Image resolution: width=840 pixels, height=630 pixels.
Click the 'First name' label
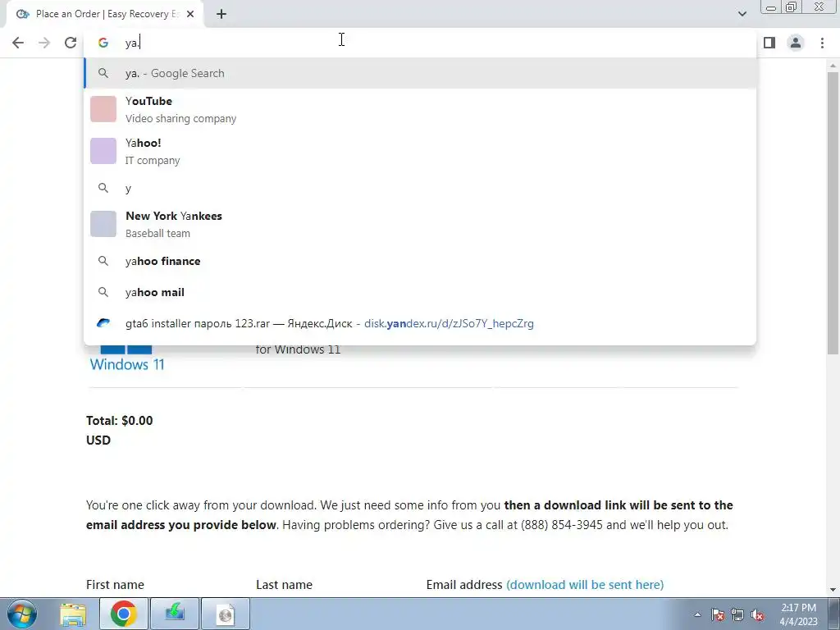pos(115,584)
